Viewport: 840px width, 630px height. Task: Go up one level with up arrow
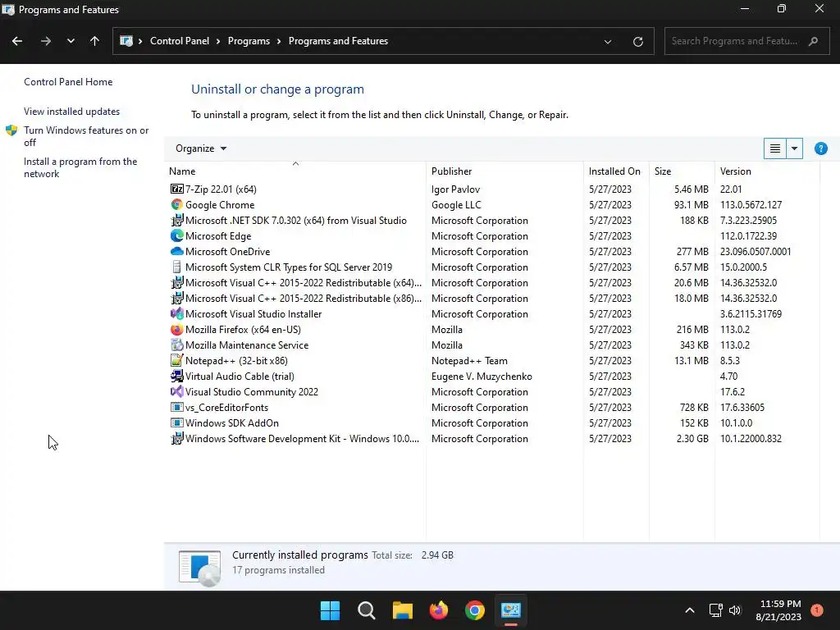coord(95,41)
